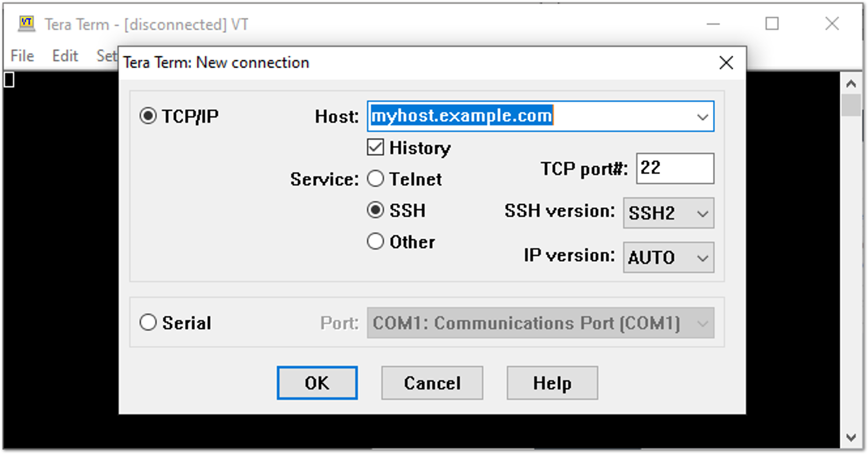
Task: Select the Serial connection option
Action: point(148,323)
